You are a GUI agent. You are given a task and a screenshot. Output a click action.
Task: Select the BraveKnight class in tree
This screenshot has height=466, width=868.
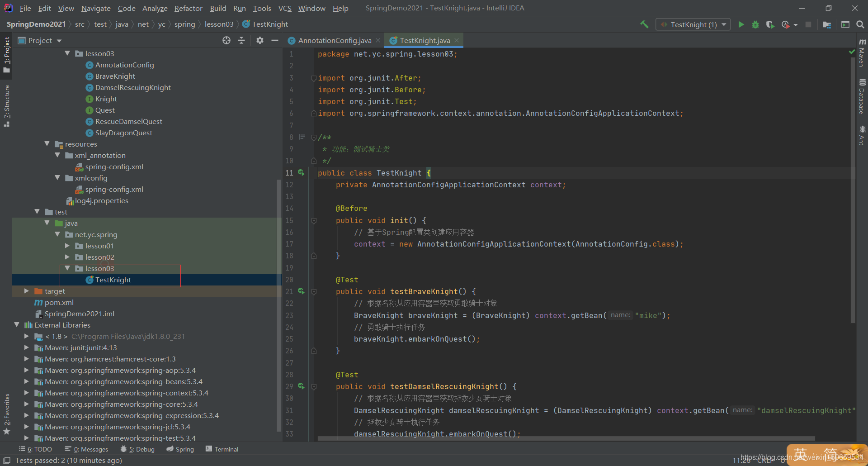point(115,76)
